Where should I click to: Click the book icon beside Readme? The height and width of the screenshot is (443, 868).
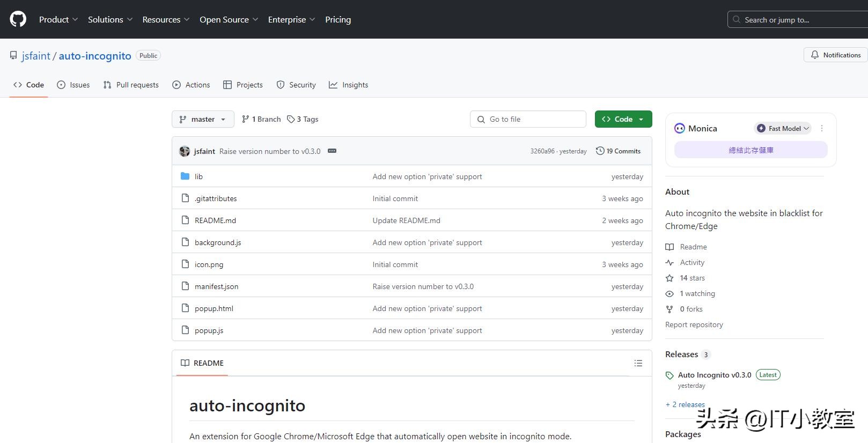670,247
